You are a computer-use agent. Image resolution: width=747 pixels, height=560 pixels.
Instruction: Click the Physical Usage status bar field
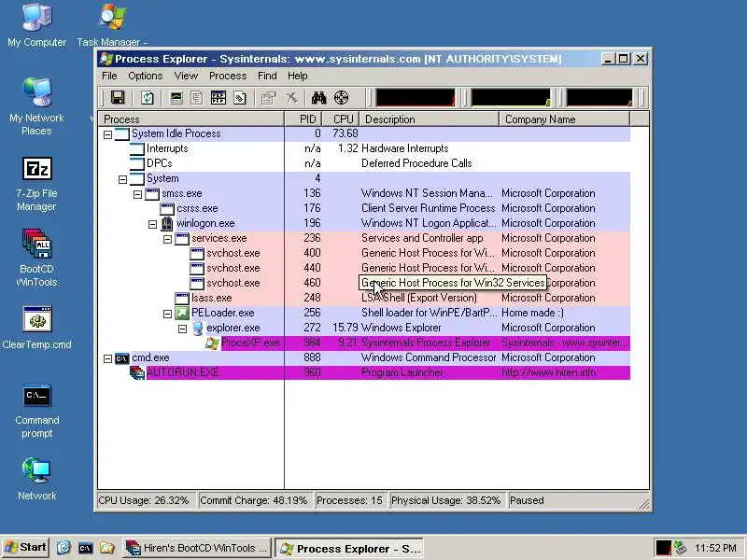(x=446, y=500)
